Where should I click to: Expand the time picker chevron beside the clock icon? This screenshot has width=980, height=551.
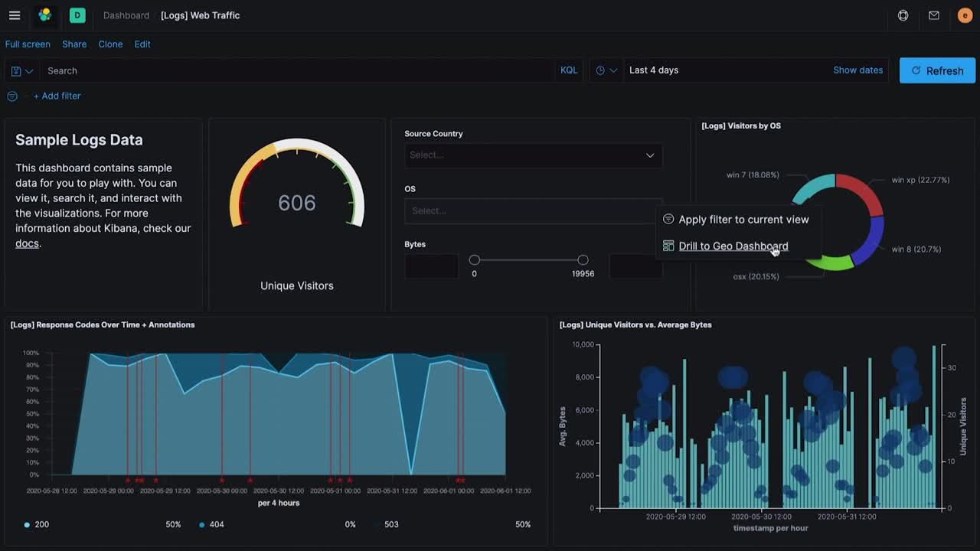tap(612, 70)
